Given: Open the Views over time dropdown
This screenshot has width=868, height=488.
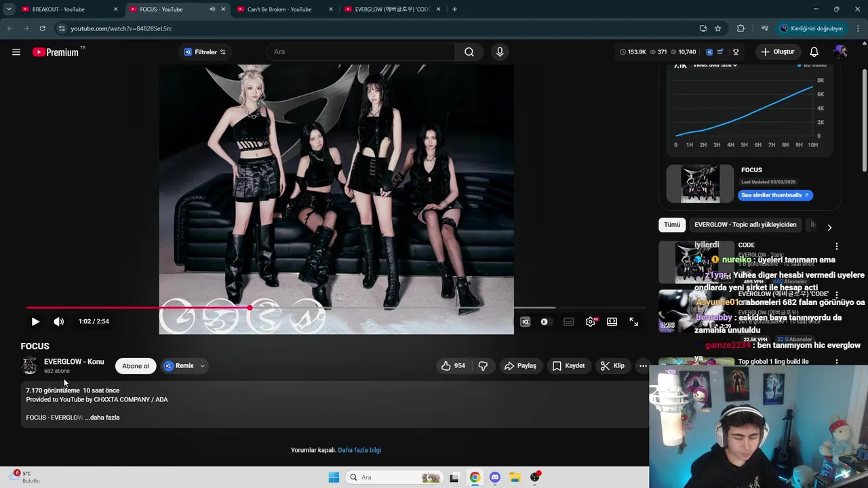Looking at the screenshot, I should (x=715, y=66).
